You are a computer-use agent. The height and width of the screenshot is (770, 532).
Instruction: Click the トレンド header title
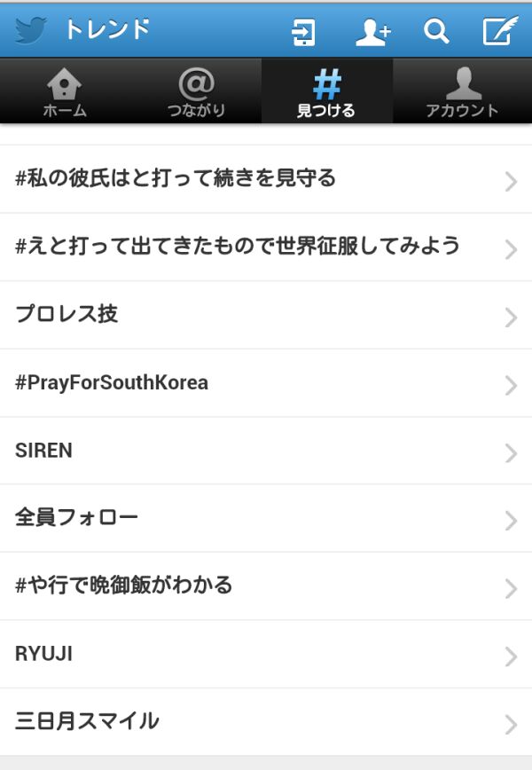click(107, 29)
